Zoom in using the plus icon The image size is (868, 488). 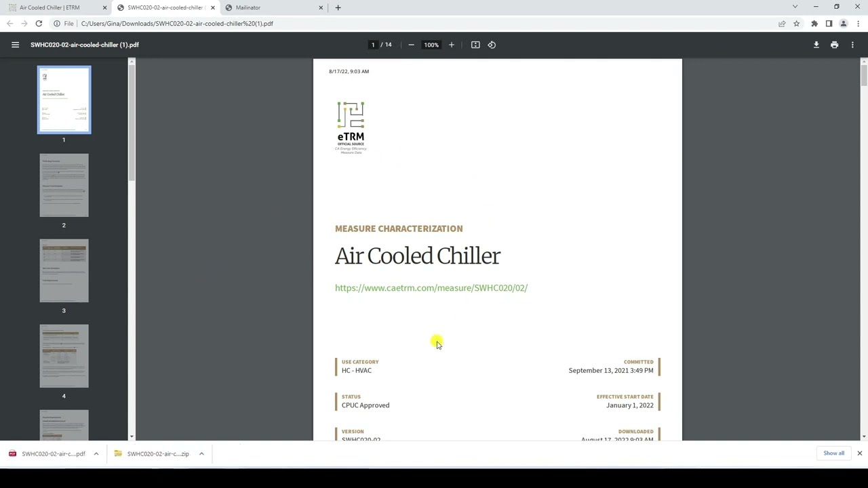pyautogui.click(x=452, y=45)
